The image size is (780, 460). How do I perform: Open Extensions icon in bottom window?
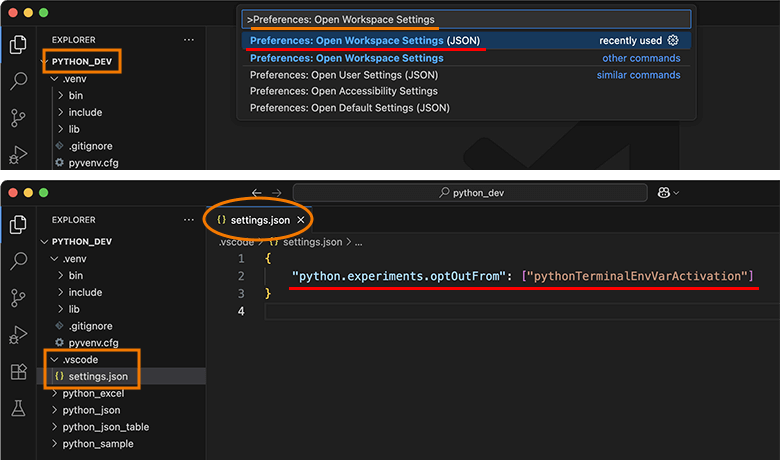pyautogui.click(x=18, y=371)
